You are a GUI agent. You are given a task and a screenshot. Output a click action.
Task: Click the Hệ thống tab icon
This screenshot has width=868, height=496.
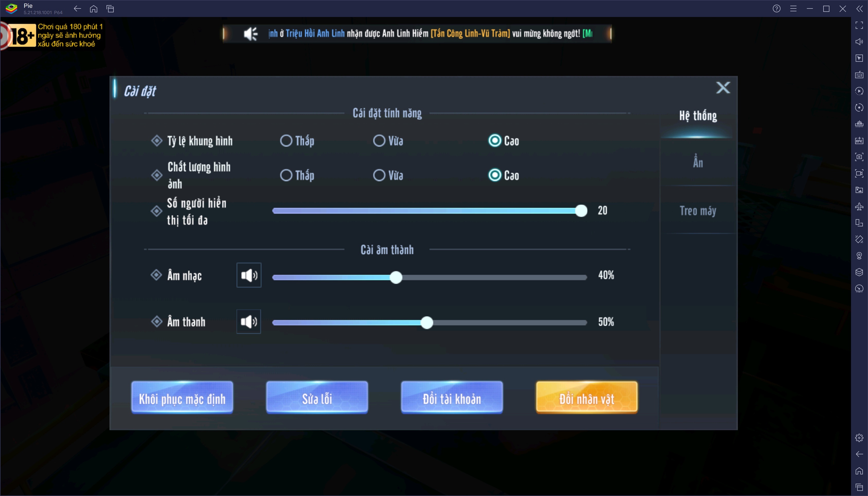pyautogui.click(x=698, y=115)
